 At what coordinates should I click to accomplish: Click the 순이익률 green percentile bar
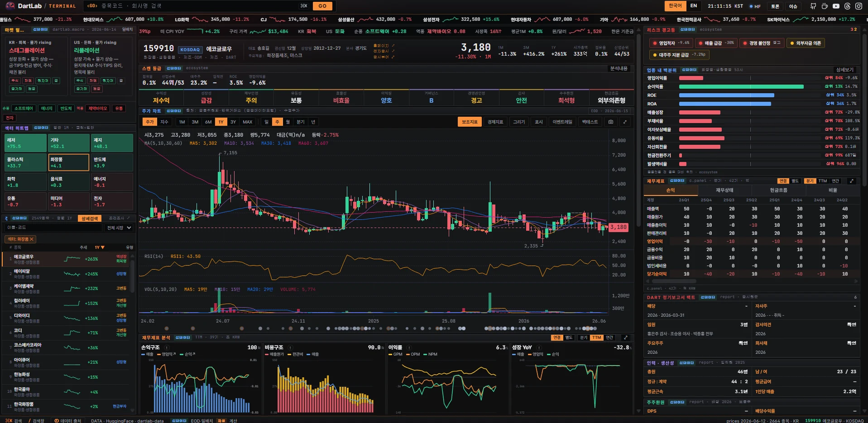[741, 87]
